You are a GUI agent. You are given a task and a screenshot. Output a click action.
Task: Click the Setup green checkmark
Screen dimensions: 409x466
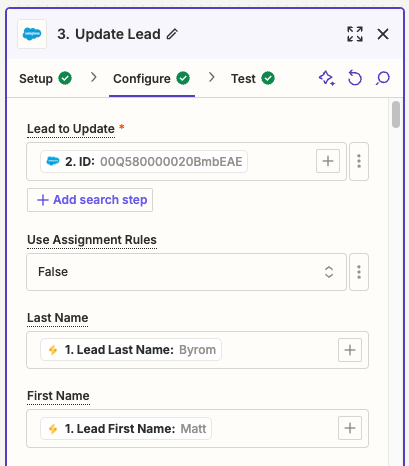tap(65, 78)
